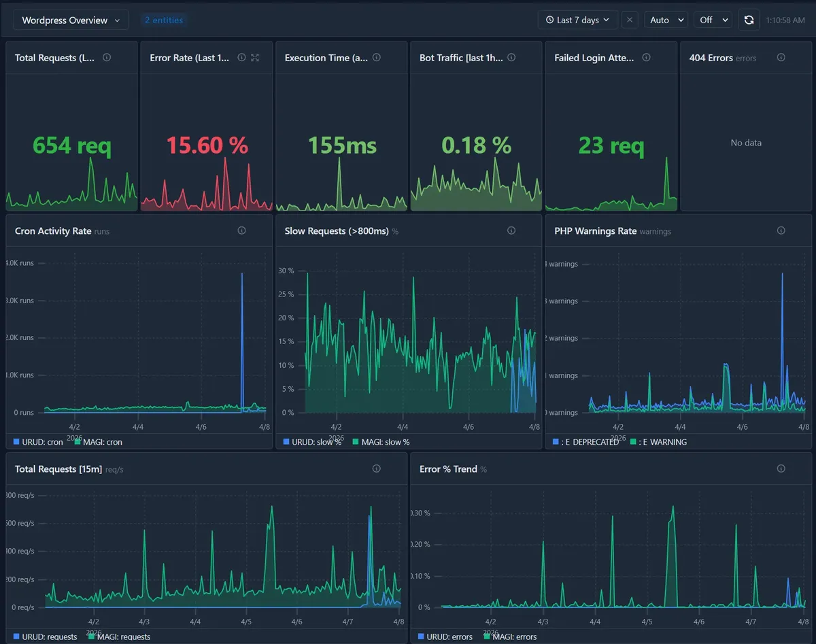Screen dimensions: 816x644
Task: Click the 404 Errors No data area
Action: point(745,143)
